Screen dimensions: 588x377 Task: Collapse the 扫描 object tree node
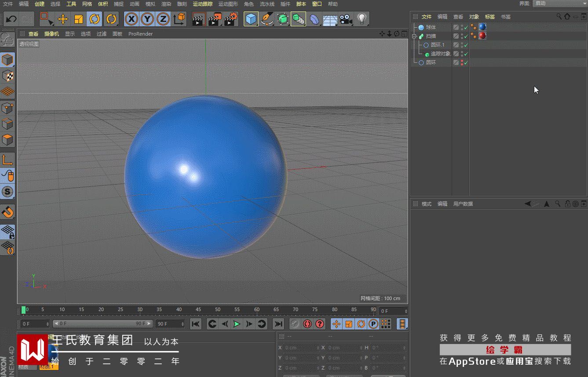[x=414, y=36]
